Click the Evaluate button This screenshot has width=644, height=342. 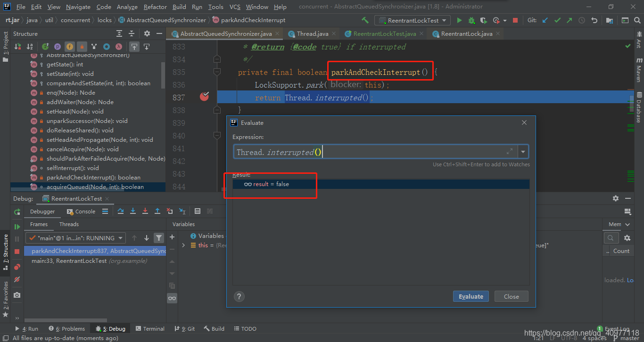click(471, 296)
